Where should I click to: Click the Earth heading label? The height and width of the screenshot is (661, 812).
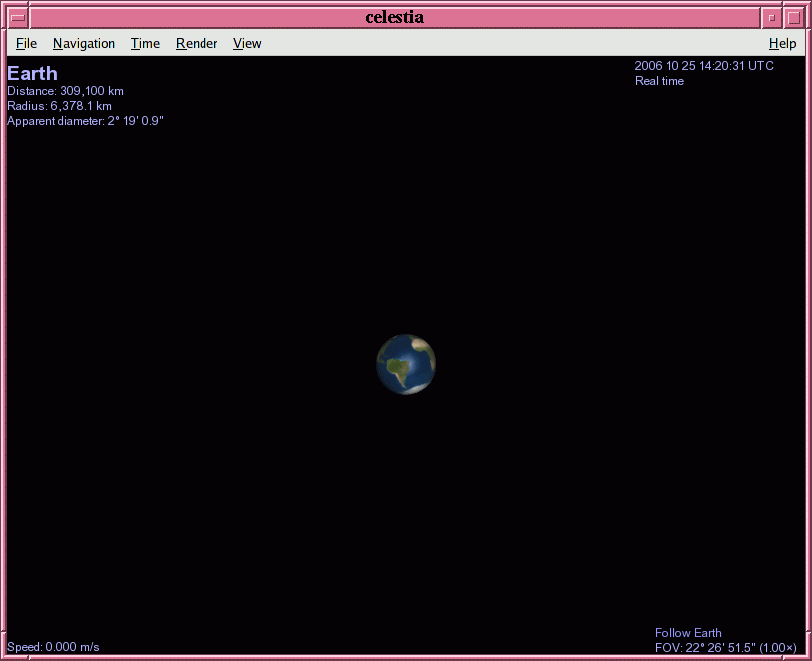tap(32, 73)
